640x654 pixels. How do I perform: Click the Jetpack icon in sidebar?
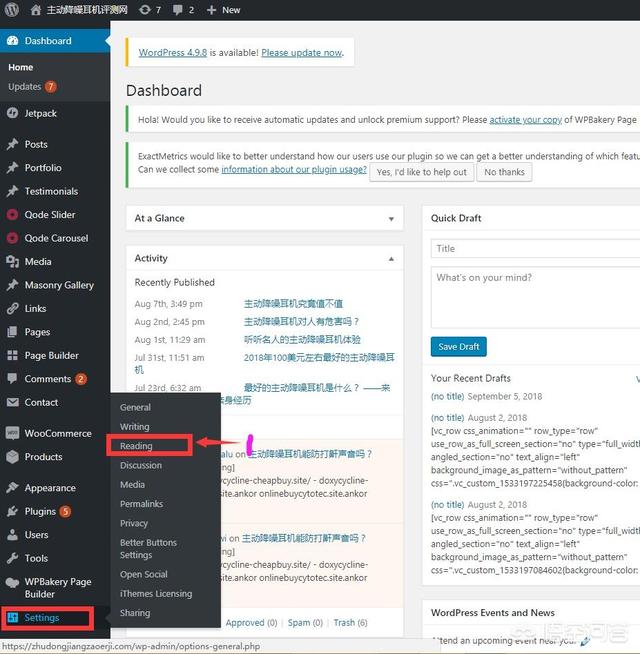tap(13, 113)
